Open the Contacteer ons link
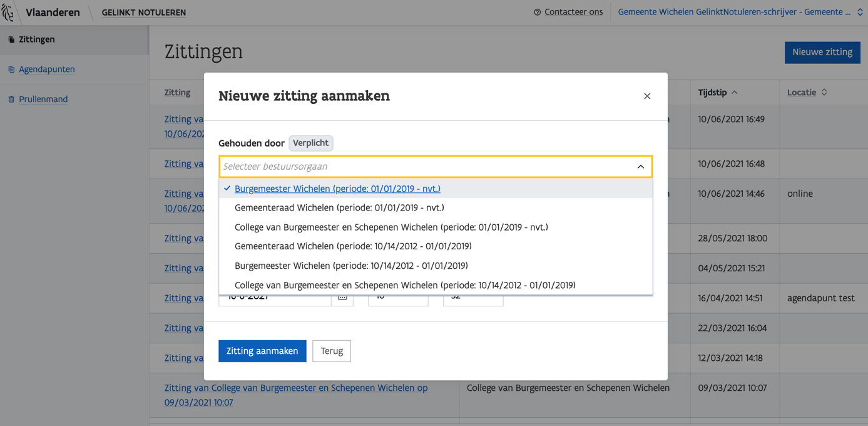Viewport: 868px width, 426px height. click(x=573, y=12)
